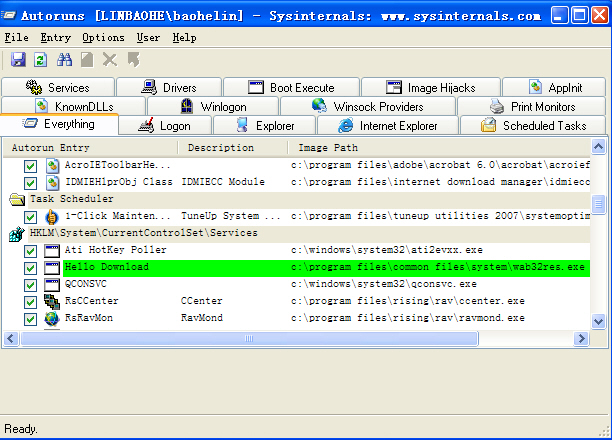Uncheck the Ati HotKey Poller checkbox
The height and width of the screenshot is (440, 612).
click(30, 251)
